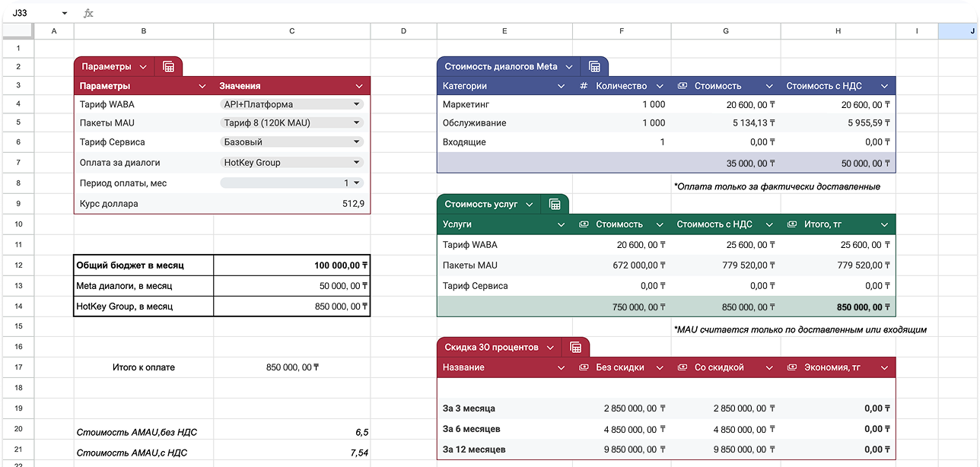The height and width of the screenshot is (467, 980).
Task: Click the fx formula icon
Action: click(88, 13)
